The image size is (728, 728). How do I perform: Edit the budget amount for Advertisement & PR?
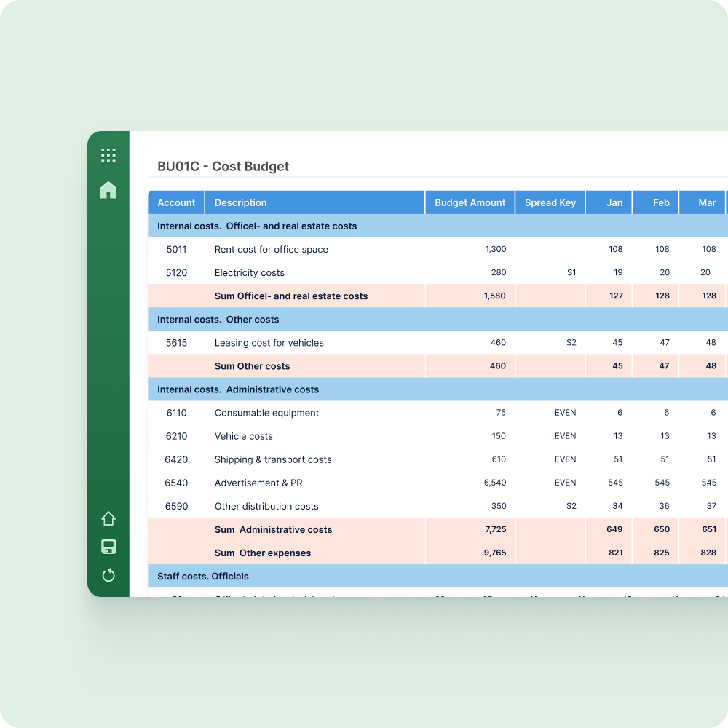498,483
